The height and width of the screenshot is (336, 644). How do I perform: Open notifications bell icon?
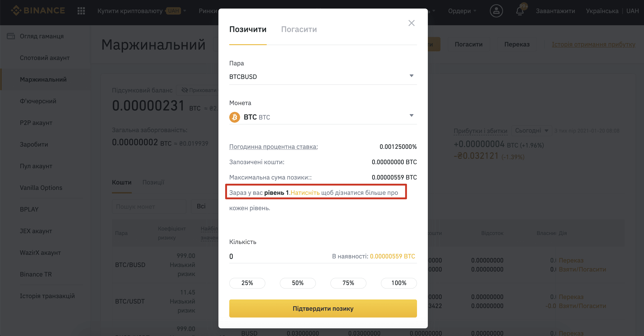pyautogui.click(x=520, y=11)
